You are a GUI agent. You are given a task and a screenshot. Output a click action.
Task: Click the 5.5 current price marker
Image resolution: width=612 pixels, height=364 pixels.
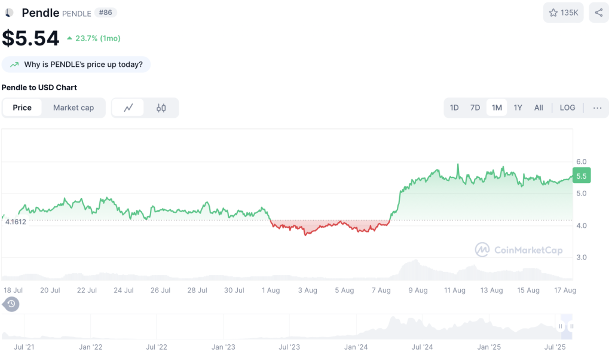point(582,176)
